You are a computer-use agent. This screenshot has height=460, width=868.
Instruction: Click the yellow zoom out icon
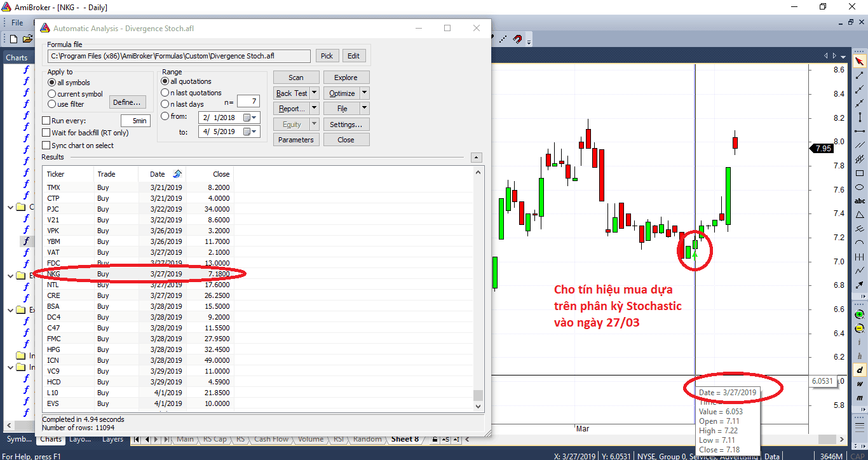pos(860,328)
